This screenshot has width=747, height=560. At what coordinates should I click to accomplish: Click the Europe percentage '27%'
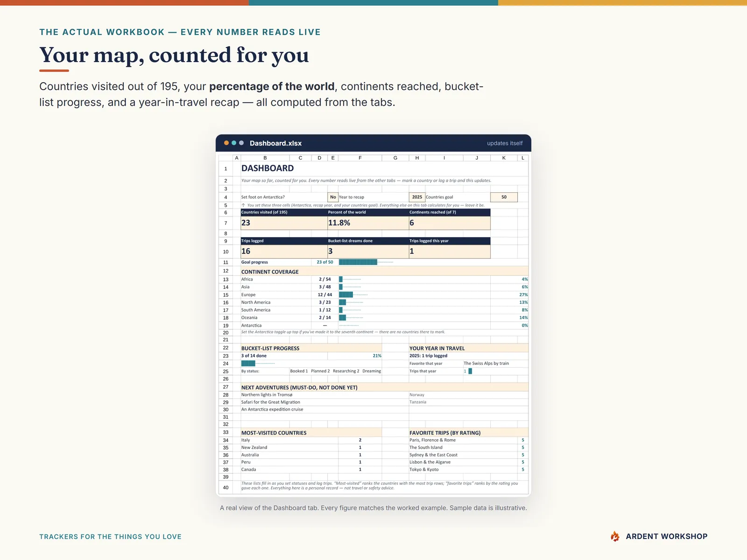coord(523,295)
